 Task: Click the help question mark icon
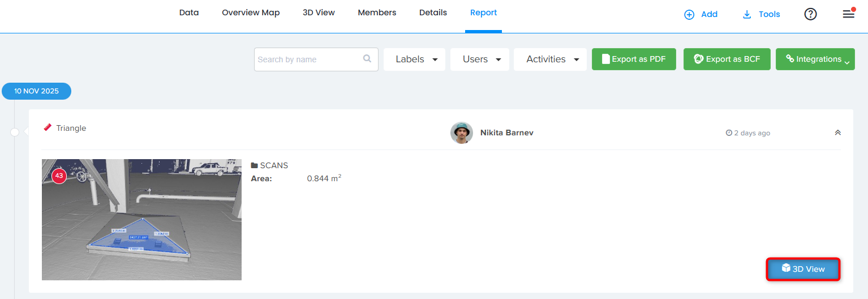click(810, 15)
